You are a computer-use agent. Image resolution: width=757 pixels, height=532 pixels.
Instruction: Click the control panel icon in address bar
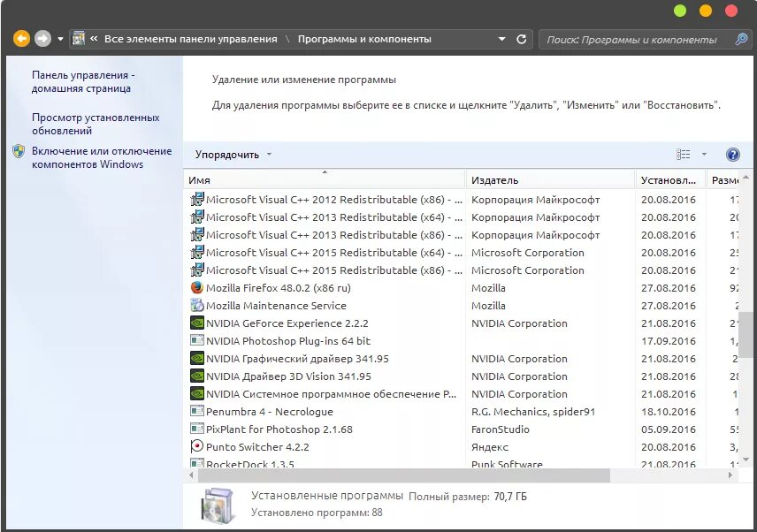pos(78,39)
